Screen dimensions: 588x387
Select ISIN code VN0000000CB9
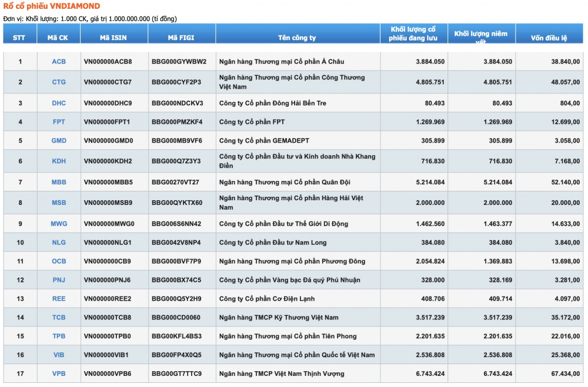(x=108, y=261)
